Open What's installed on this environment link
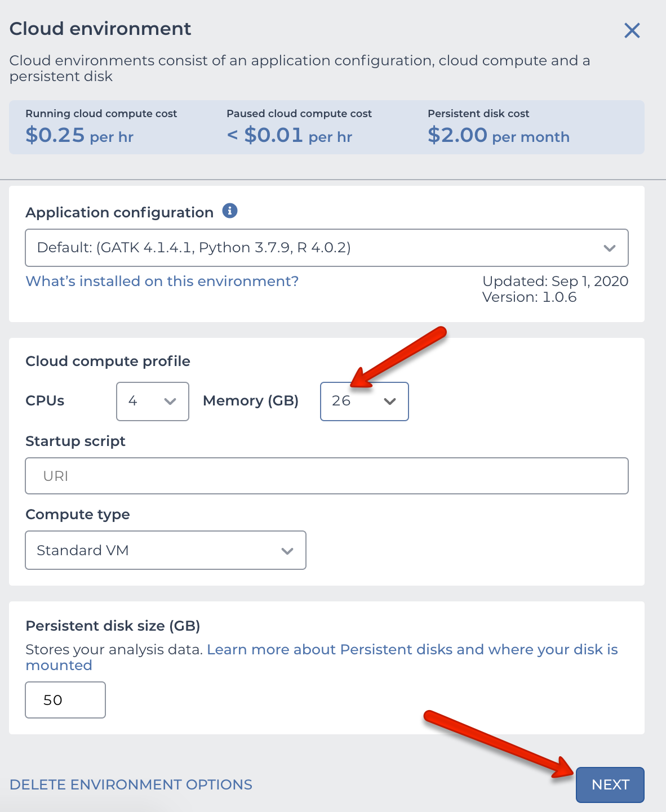Viewport: 666px width, 812px height. click(x=162, y=281)
